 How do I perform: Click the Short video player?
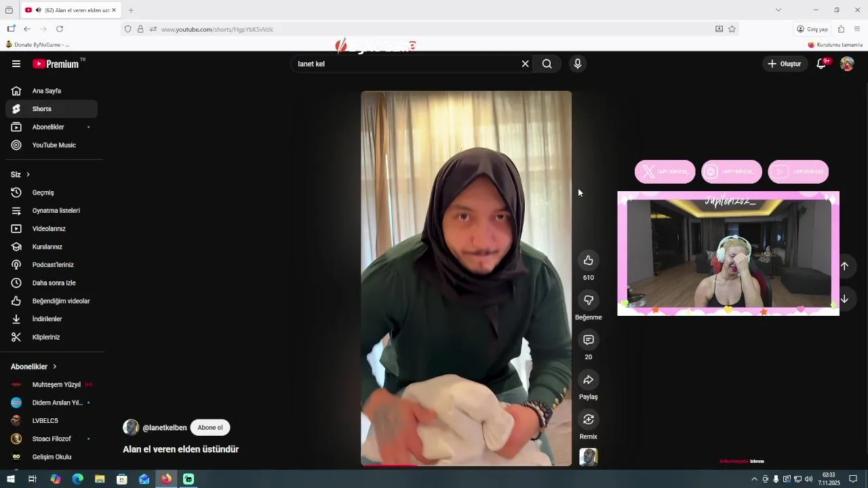coord(467,278)
